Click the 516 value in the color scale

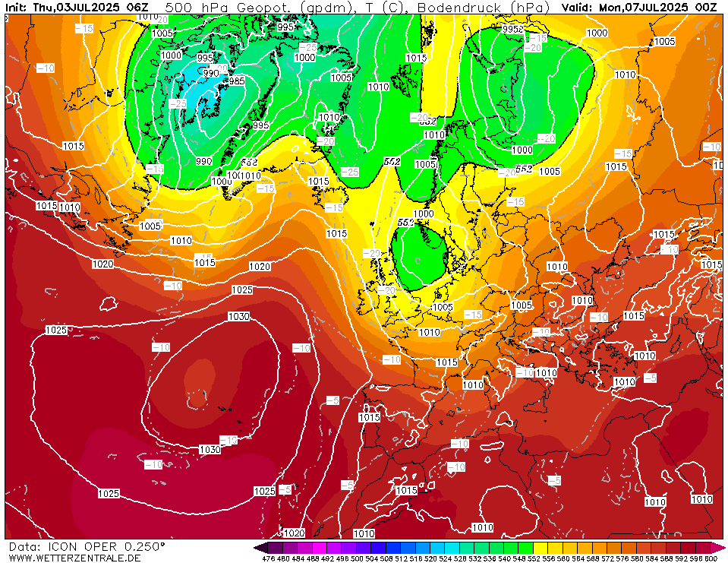pyautogui.click(x=416, y=558)
